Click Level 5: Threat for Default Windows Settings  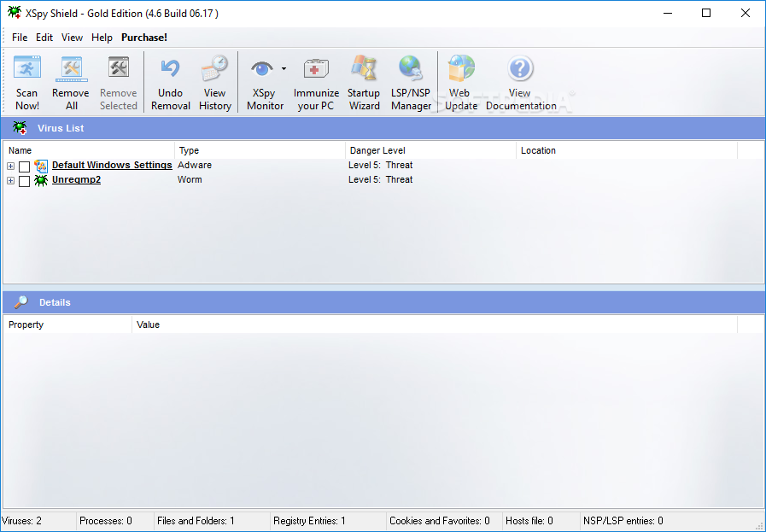pyautogui.click(x=381, y=165)
